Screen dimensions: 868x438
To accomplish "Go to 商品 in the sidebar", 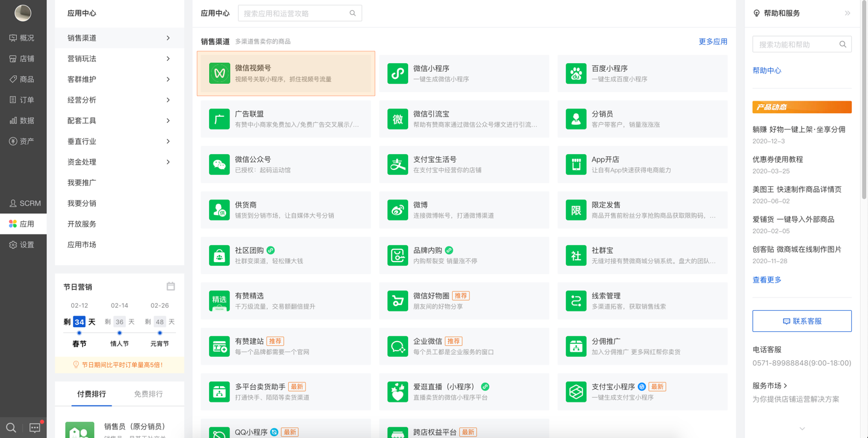I will tap(23, 79).
